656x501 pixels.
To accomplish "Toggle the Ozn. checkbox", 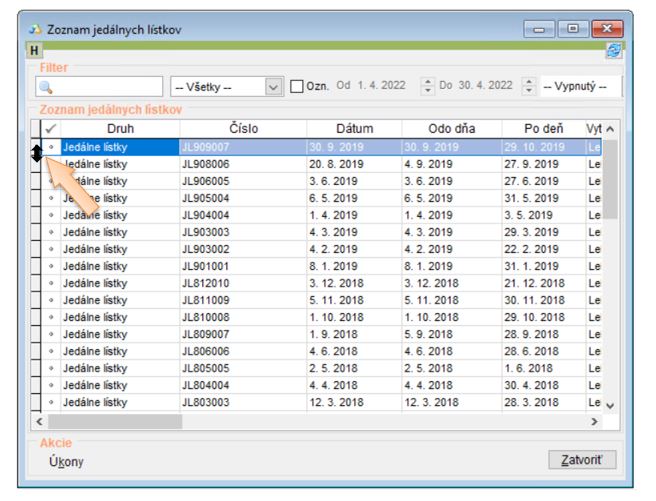I will coord(297,87).
